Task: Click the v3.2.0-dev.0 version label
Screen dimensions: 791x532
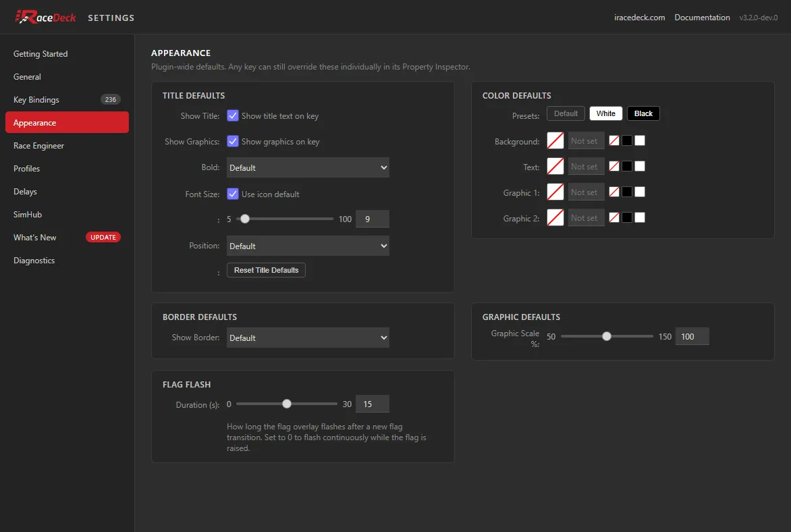Action: click(758, 18)
